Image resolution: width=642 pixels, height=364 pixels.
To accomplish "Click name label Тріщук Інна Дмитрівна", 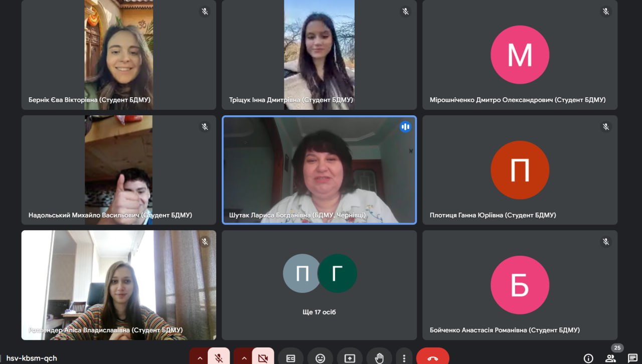I will tap(291, 100).
